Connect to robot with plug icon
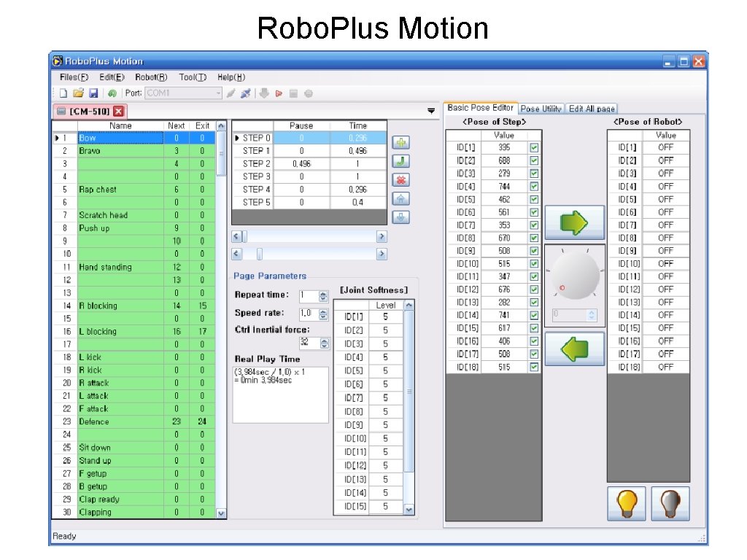The height and width of the screenshot is (560, 747). pos(231,93)
